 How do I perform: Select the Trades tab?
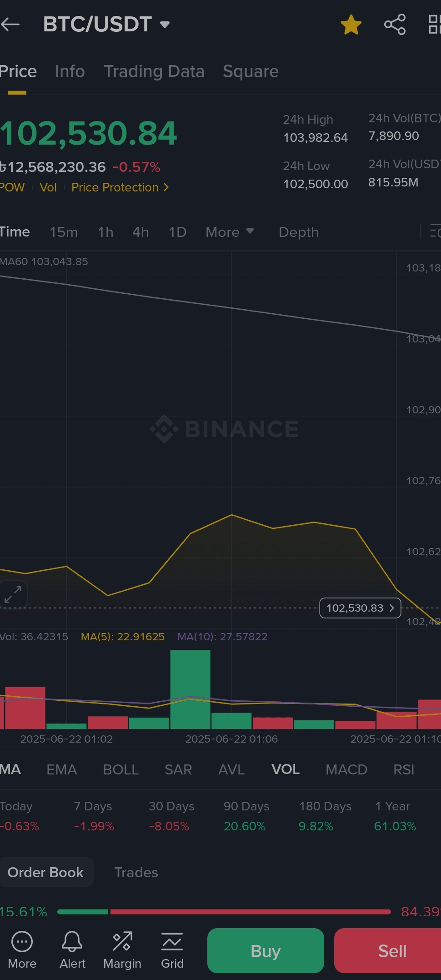pos(136,872)
